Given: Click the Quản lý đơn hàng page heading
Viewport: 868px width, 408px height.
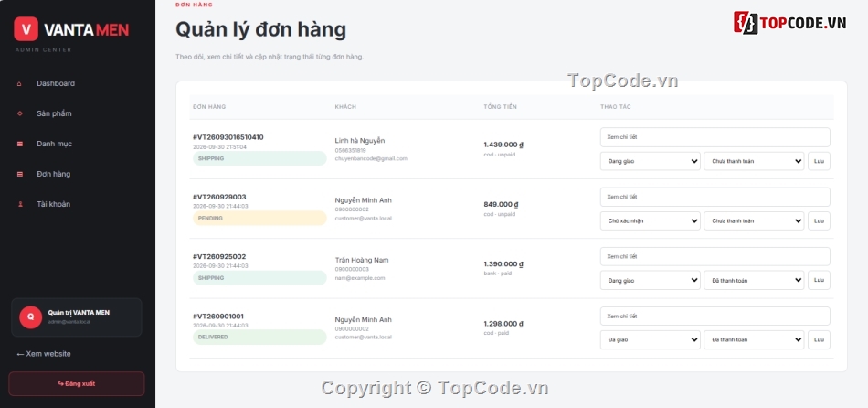Looking at the screenshot, I should pos(260,30).
